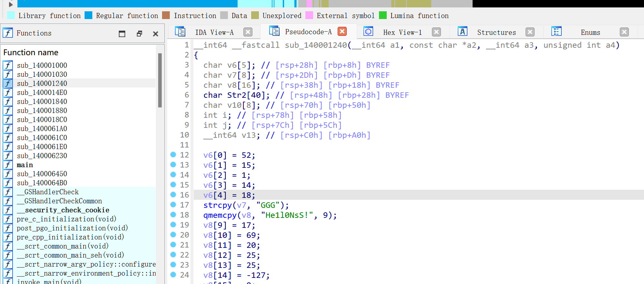Click the Structures tab icon

(x=463, y=31)
